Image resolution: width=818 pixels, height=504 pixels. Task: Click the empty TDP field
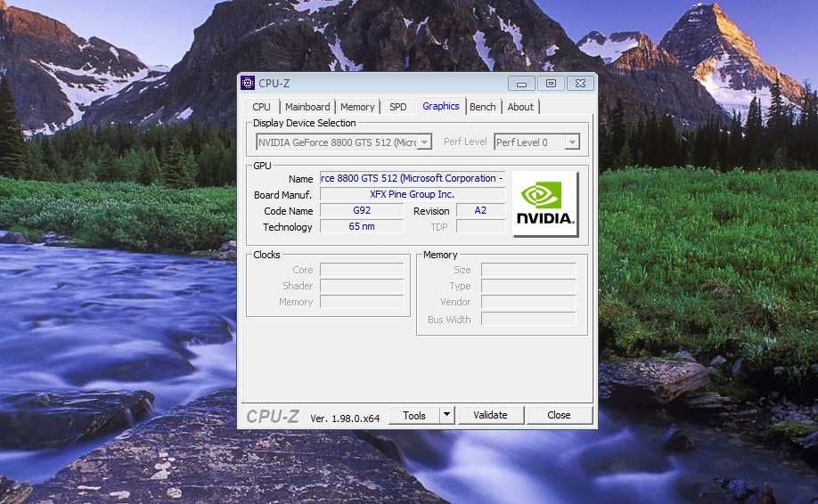pos(480,227)
